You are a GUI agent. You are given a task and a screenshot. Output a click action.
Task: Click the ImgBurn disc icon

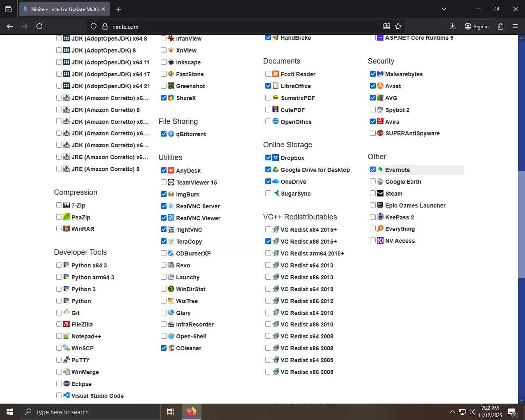(171, 194)
